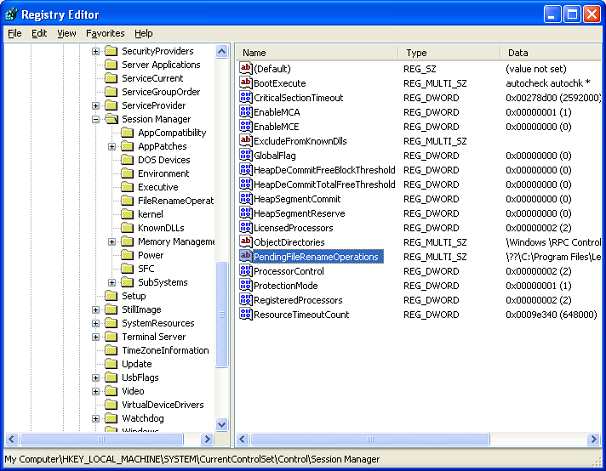Click the BootExecute string value icon
The image size is (606, 471).
[x=245, y=83]
